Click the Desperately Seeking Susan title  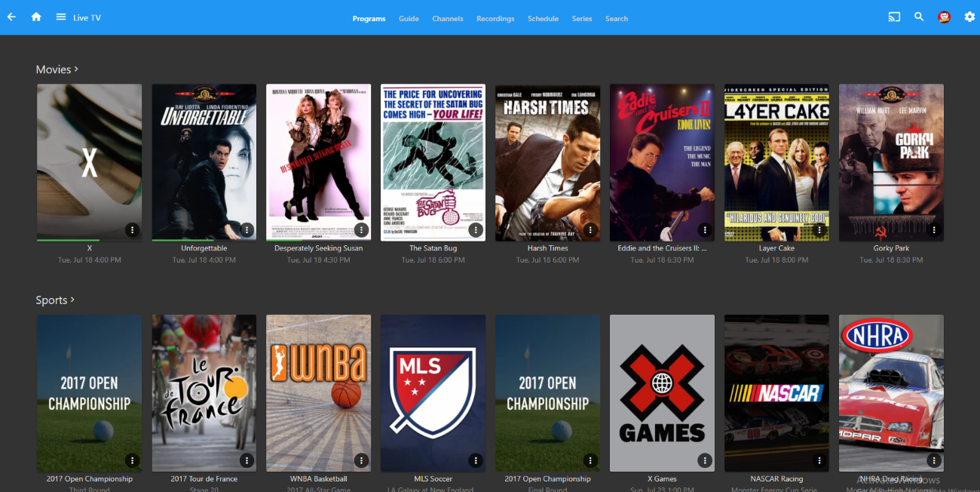pyautogui.click(x=318, y=248)
